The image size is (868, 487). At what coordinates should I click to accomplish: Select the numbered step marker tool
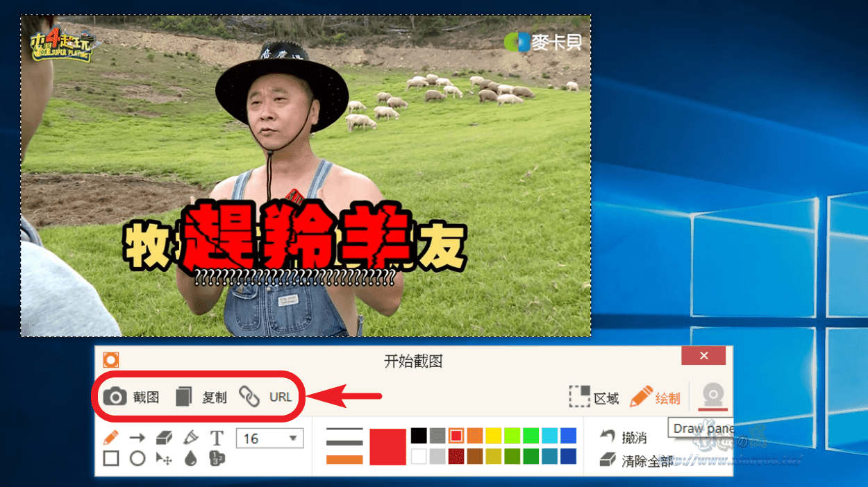pos(217,459)
